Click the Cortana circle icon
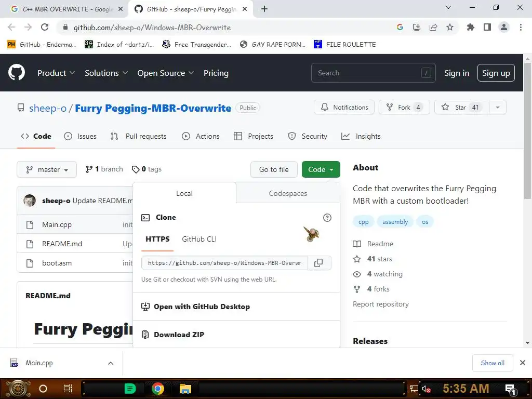The image size is (532, 399). (x=43, y=389)
